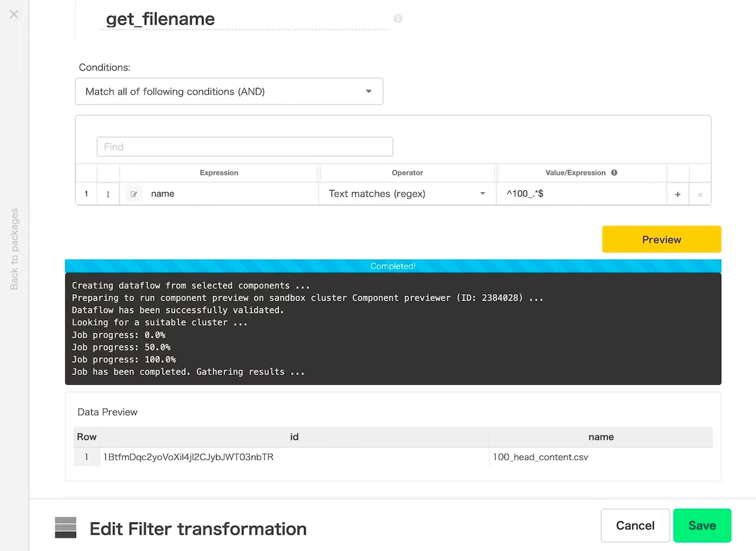
Task: Click the Filter transformation stacked bars icon
Action: pos(66,528)
